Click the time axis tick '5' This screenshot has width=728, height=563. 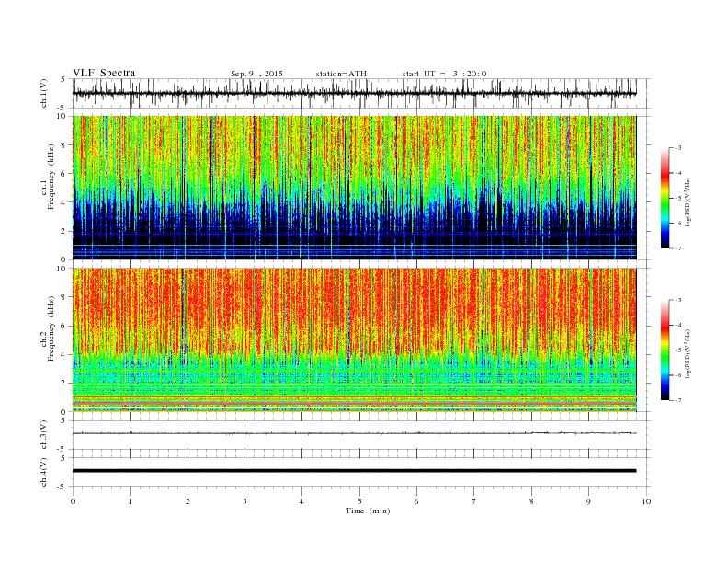pos(359,501)
